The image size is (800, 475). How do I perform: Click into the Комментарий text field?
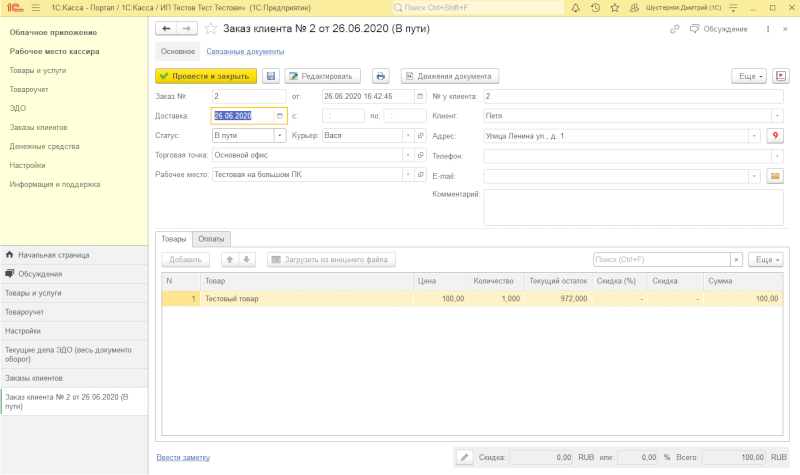[633, 207]
